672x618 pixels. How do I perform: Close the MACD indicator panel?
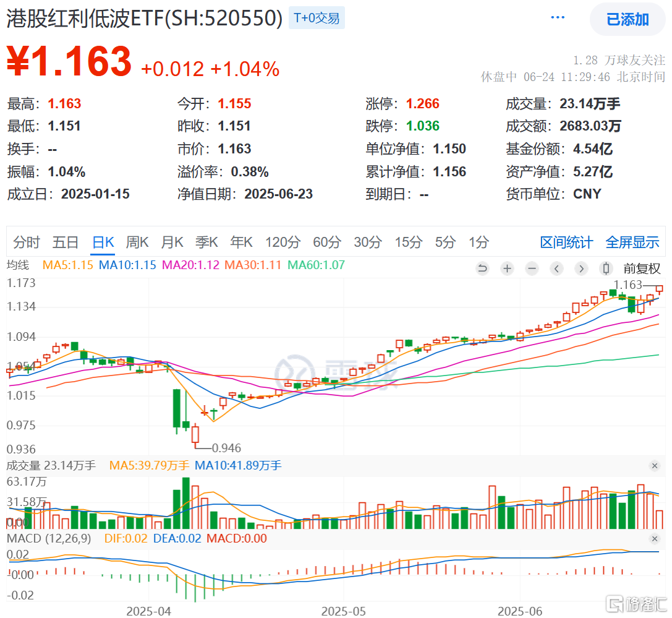[655, 539]
